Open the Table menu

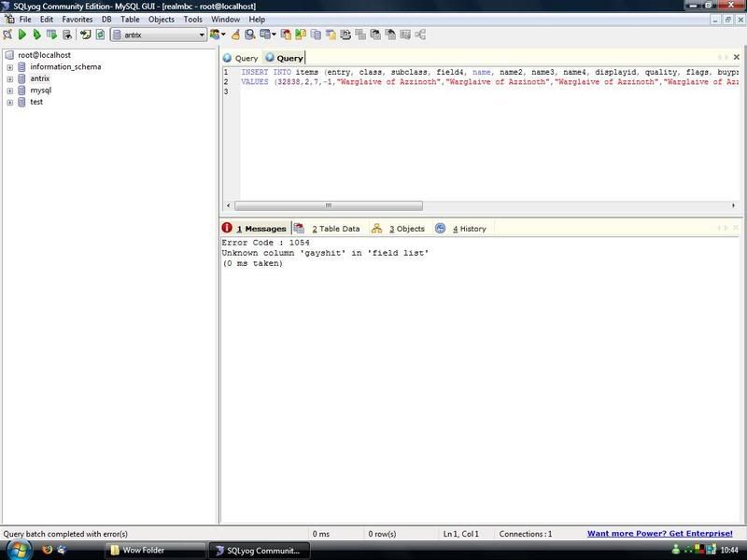tap(130, 20)
